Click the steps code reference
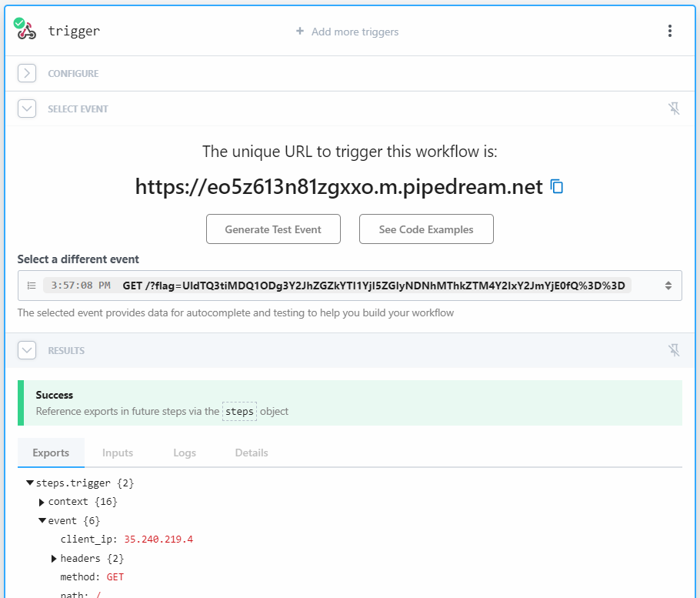The height and width of the screenshot is (598, 700). coord(239,411)
